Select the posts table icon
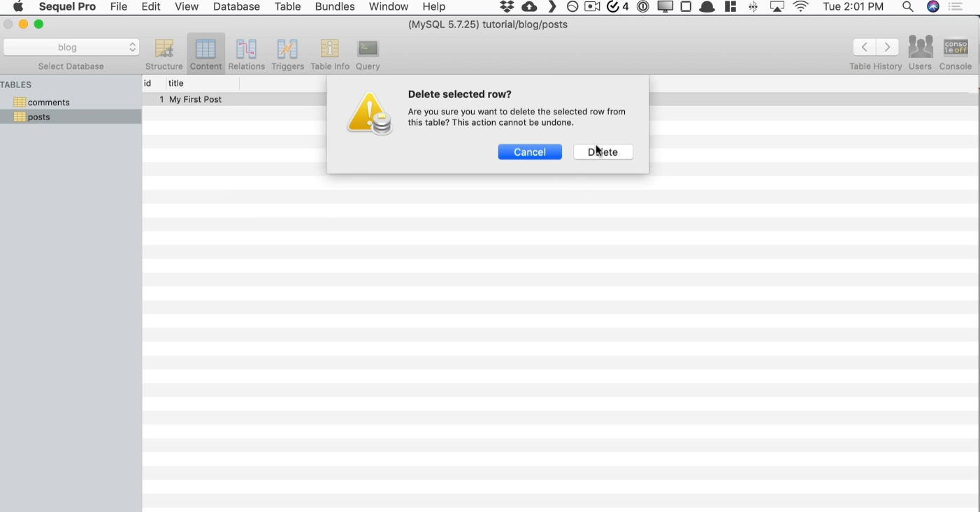 click(x=20, y=117)
